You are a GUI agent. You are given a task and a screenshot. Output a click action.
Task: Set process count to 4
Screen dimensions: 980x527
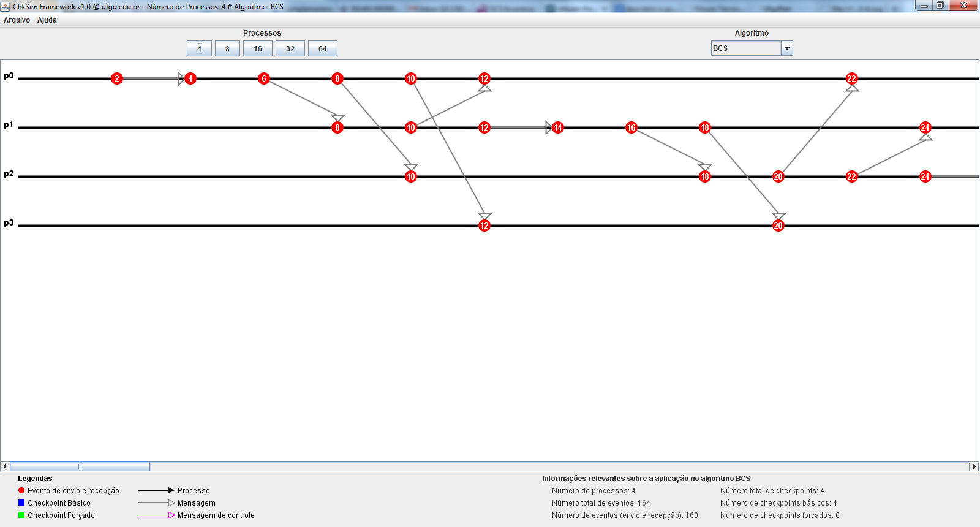(199, 48)
